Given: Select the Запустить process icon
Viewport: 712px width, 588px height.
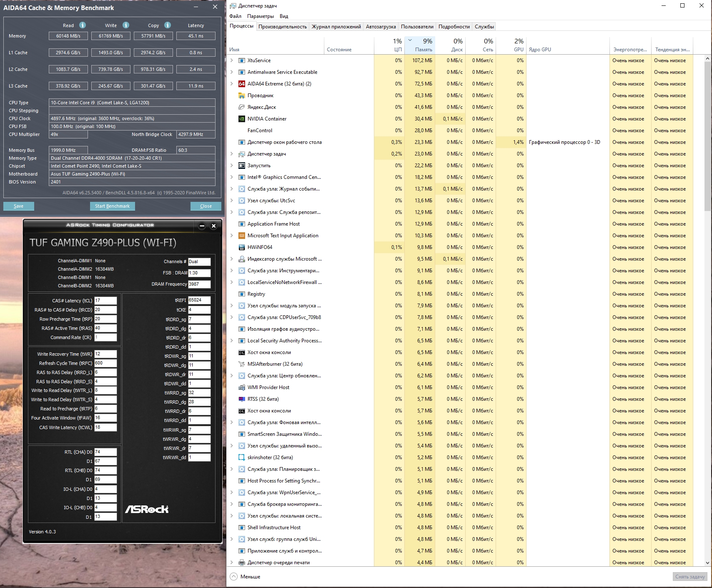Looking at the screenshot, I should (x=241, y=166).
